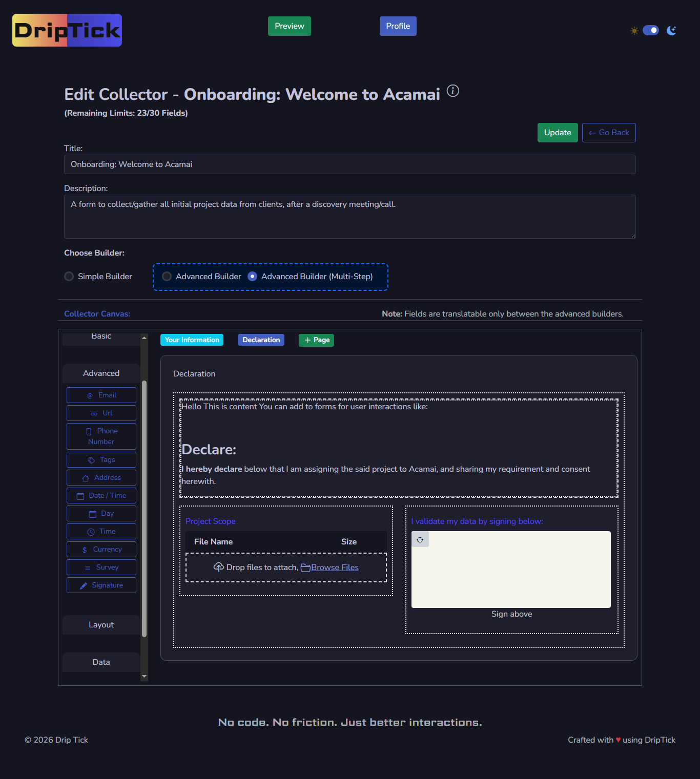Add the Day field component
This screenshot has height=779, width=700.
[101, 514]
